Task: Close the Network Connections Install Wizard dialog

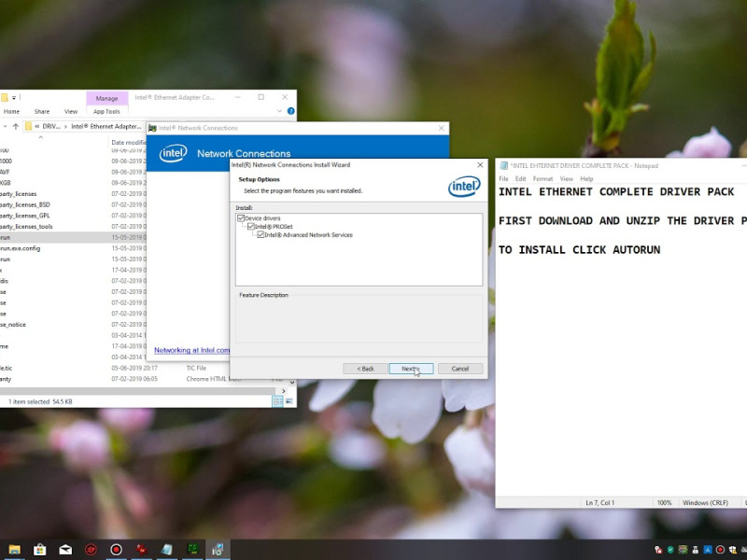Action: 480,165
